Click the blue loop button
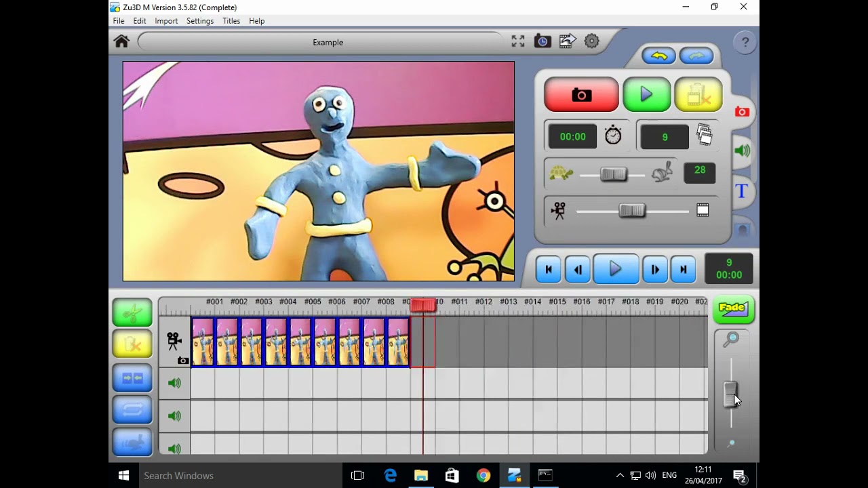Image resolution: width=868 pixels, height=488 pixels. (132, 409)
